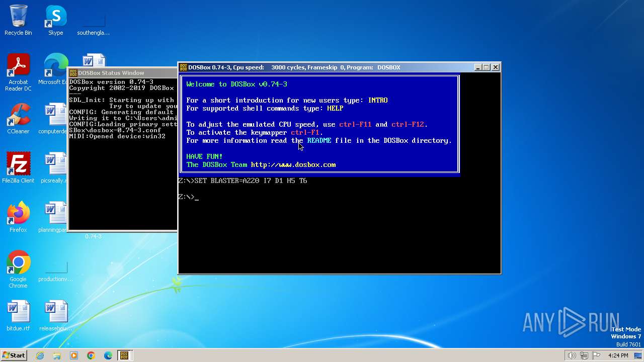
Task: Click the http://www.dosbox.com text
Action: pyautogui.click(x=293, y=164)
